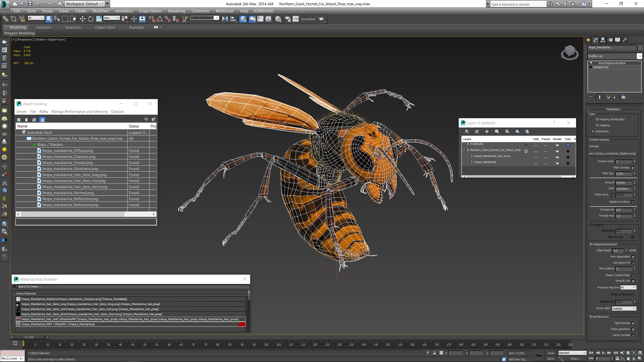Click Undo arrow in quick access toolbar
This screenshot has height=362, width=644.
(x=38, y=4)
